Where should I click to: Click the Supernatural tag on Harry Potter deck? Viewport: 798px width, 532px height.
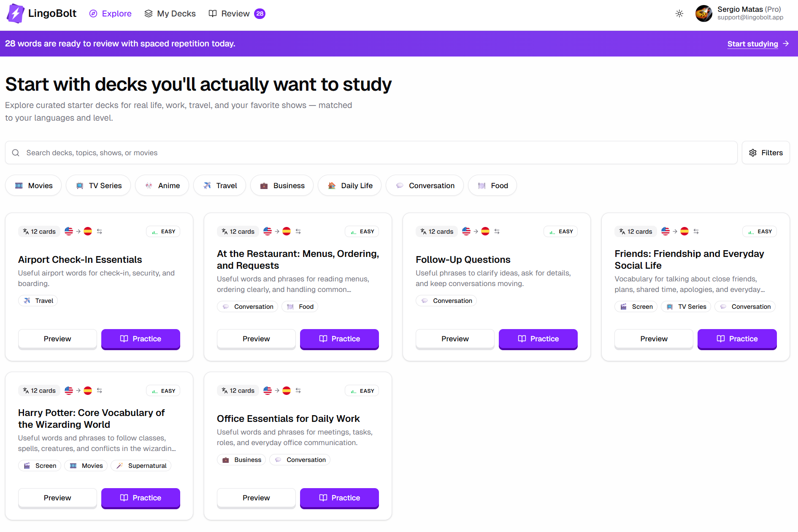[141, 465]
